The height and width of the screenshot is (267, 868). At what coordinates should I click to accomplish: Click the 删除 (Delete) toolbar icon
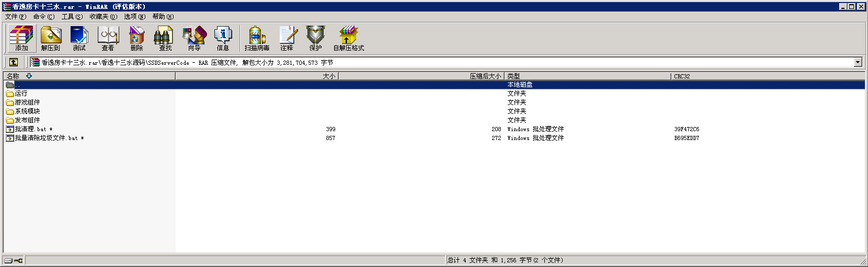point(136,38)
